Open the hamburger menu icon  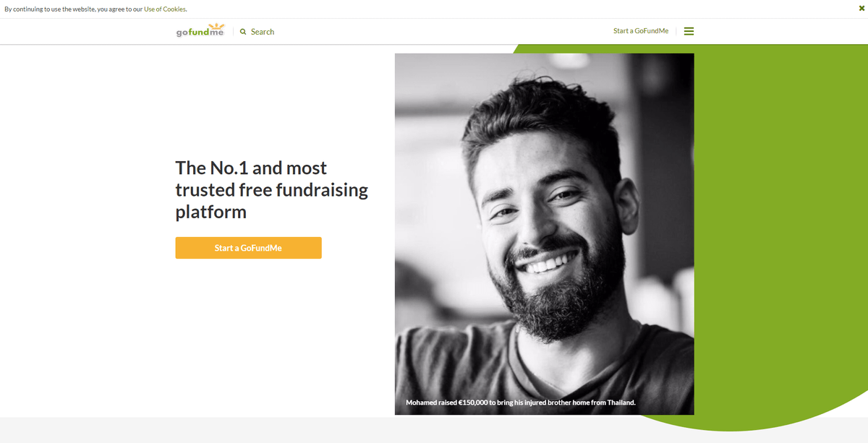pyautogui.click(x=689, y=31)
